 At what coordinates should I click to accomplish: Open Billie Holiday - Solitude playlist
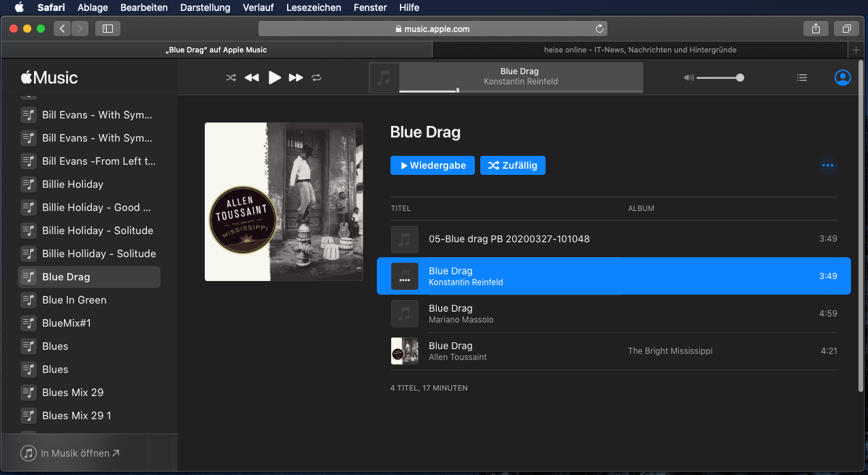pos(89,231)
